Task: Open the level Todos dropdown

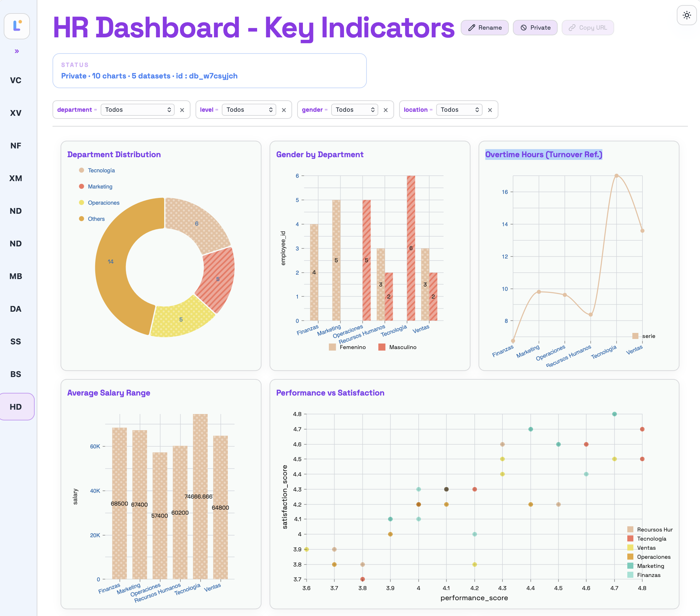Action: click(249, 110)
